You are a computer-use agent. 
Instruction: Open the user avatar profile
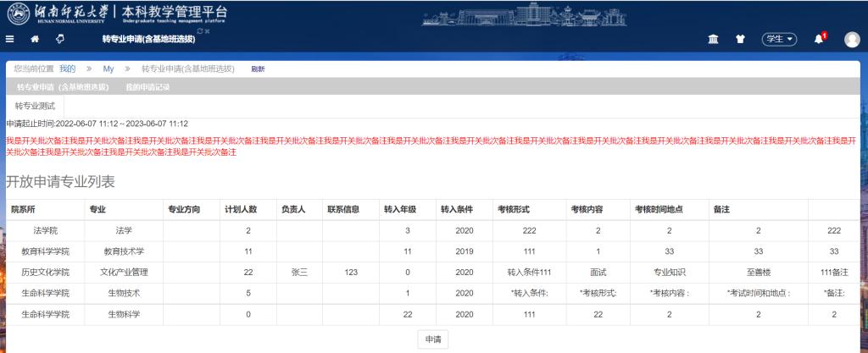[850, 39]
